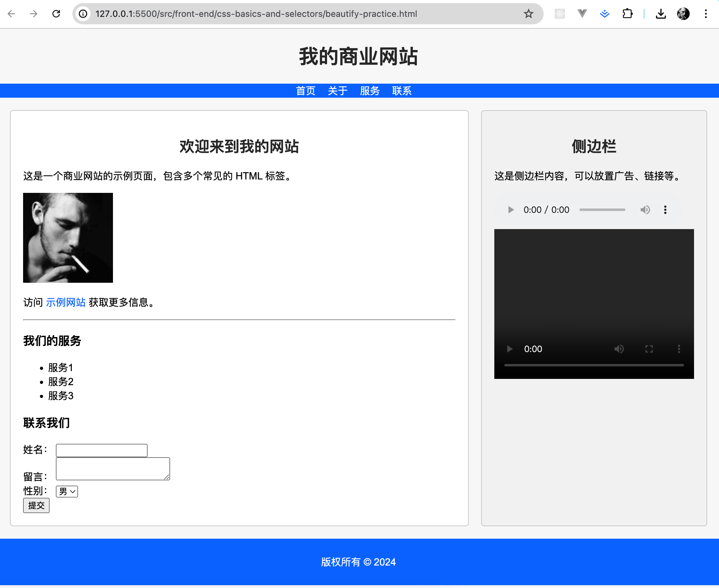View site information icon in address bar
This screenshot has width=719, height=588.
(83, 14)
